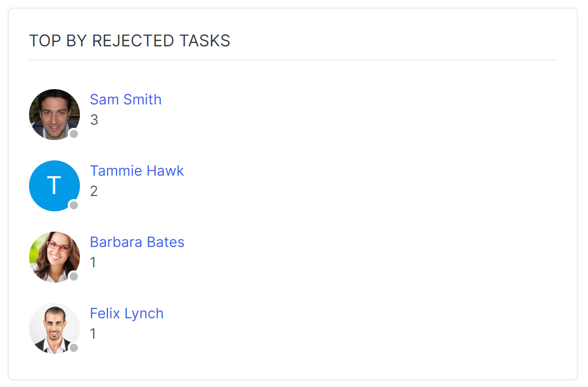Click Tammie Hawk's blue T avatar
Image resolution: width=588 pixels, height=387 pixels.
coord(54,185)
